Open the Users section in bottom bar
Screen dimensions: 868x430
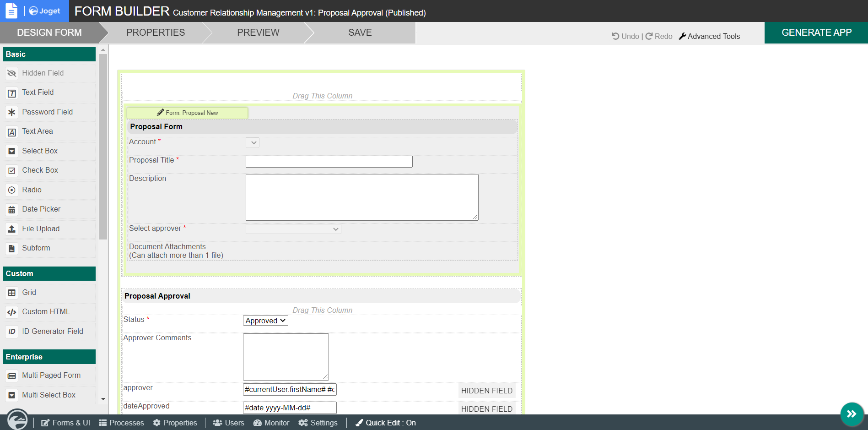point(228,422)
